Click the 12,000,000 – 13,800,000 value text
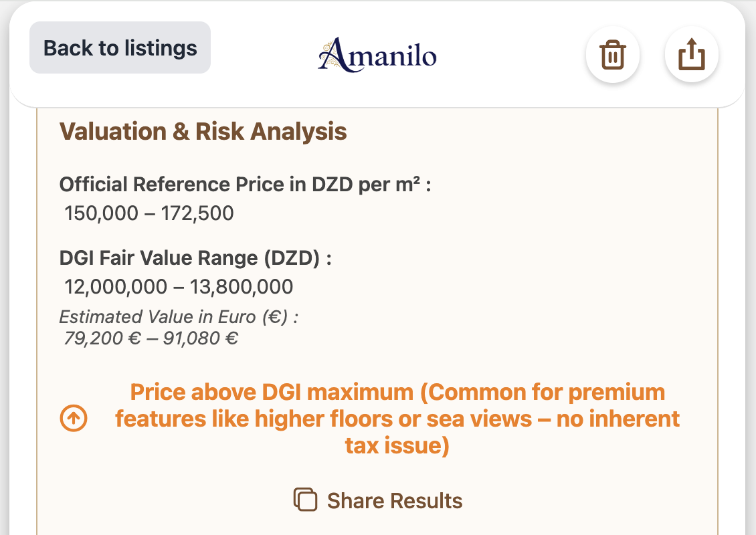The height and width of the screenshot is (535, 756). pyautogui.click(x=178, y=286)
